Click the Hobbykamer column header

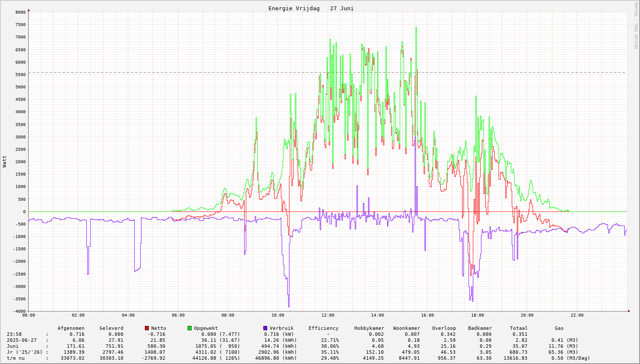pyautogui.click(x=369, y=328)
